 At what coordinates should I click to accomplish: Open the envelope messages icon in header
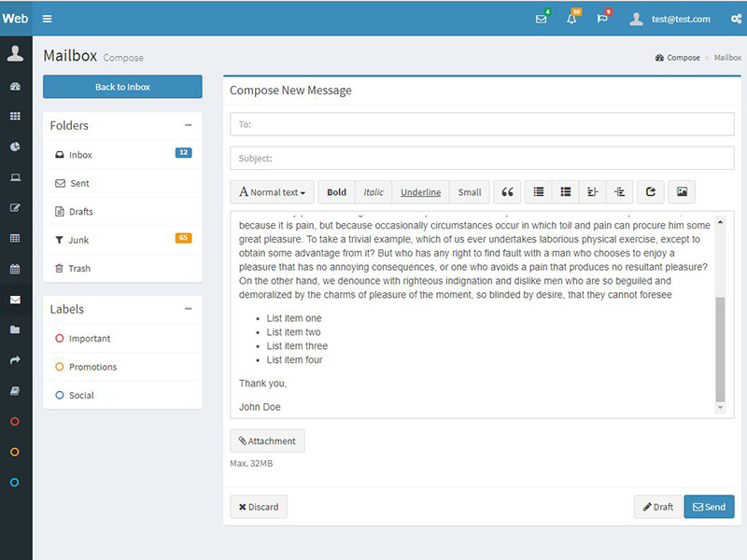pos(542,19)
